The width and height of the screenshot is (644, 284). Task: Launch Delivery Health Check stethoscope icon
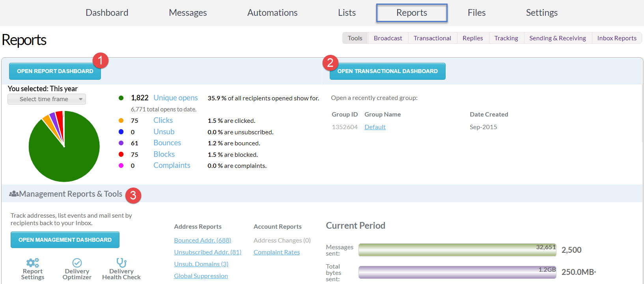point(121,263)
